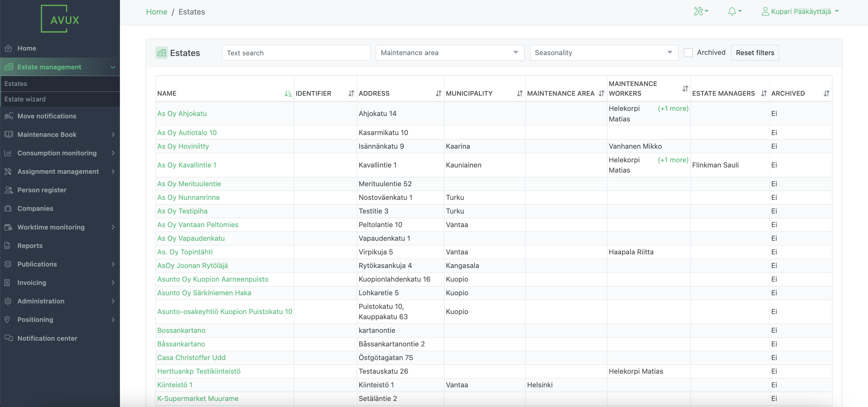The height and width of the screenshot is (407, 868).
Task: Open the notifications bell icon
Action: pyautogui.click(x=732, y=11)
